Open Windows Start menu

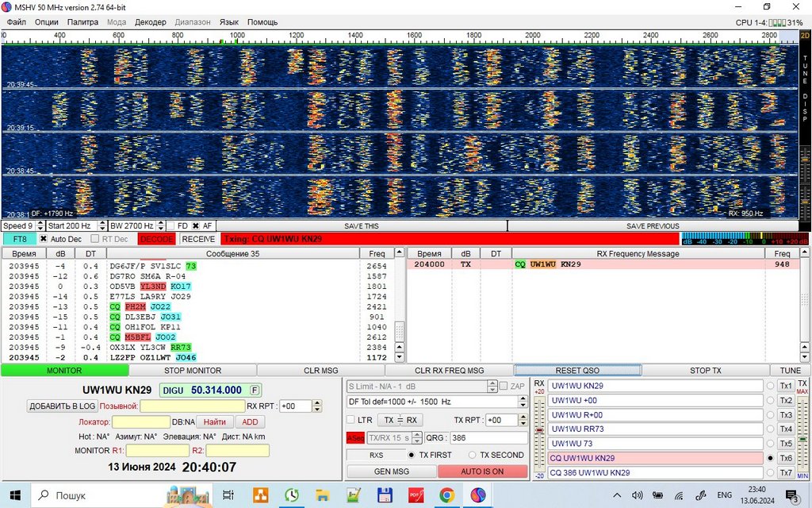coord(15,495)
